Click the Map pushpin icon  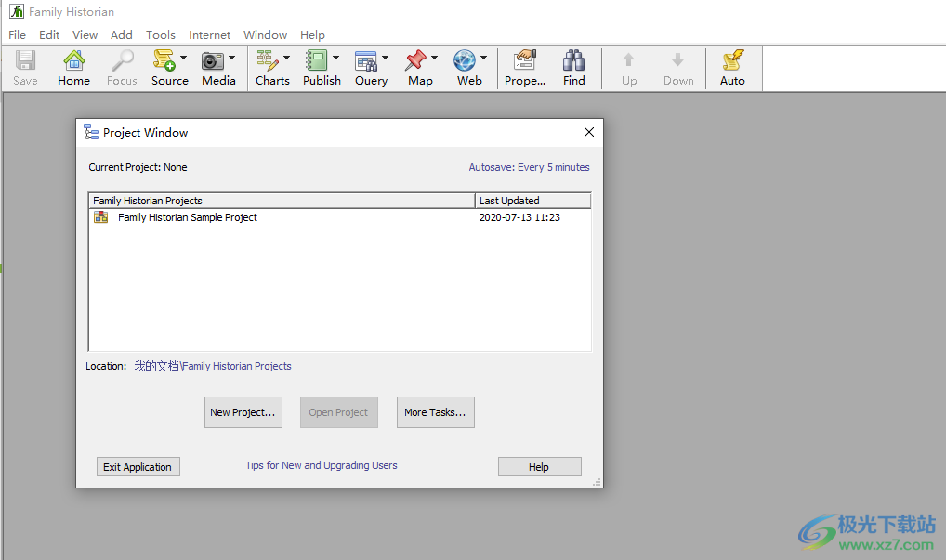point(415,61)
